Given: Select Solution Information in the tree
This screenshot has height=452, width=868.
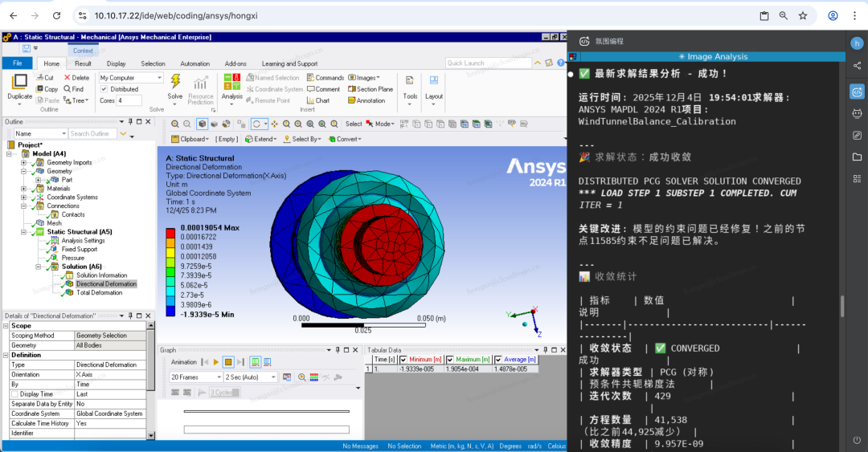Looking at the screenshot, I should pyautogui.click(x=101, y=275).
